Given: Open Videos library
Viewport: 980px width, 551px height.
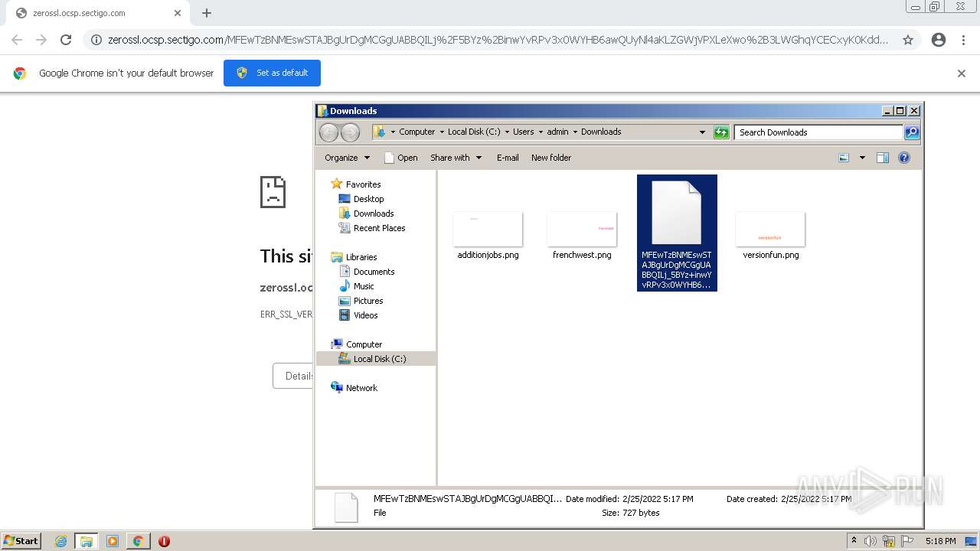Looking at the screenshot, I should coord(365,315).
